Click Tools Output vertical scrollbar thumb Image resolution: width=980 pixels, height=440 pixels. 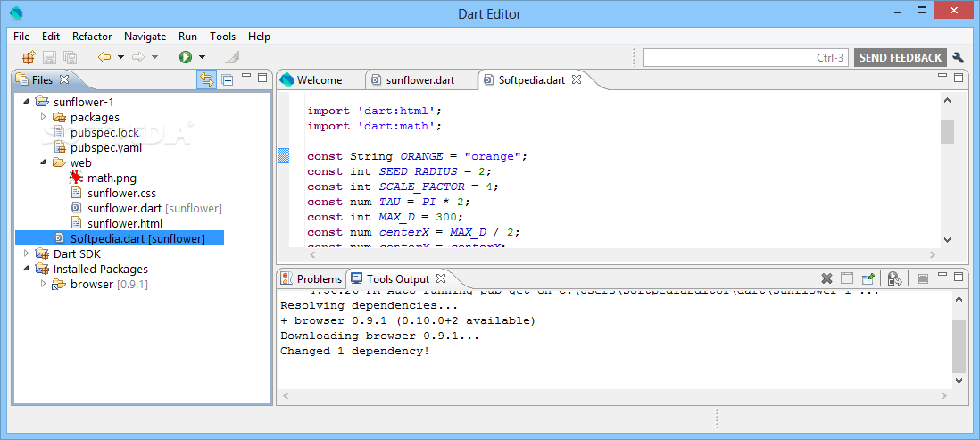coord(959,345)
